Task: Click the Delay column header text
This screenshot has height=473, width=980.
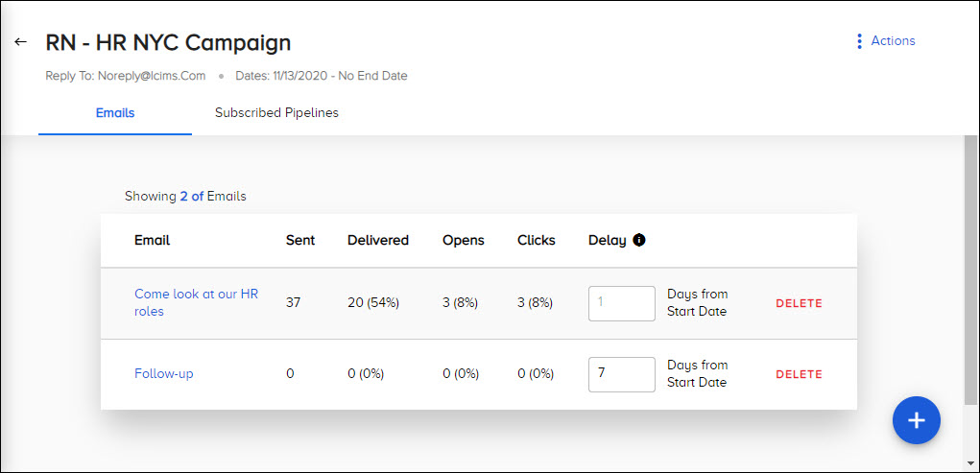Action: click(x=607, y=240)
